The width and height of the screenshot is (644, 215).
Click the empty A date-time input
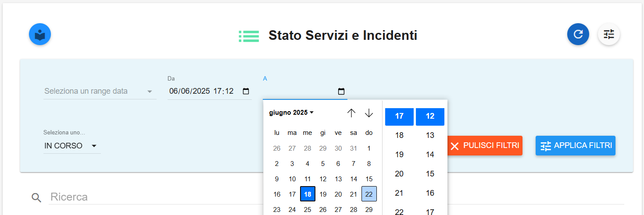click(305, 92)
